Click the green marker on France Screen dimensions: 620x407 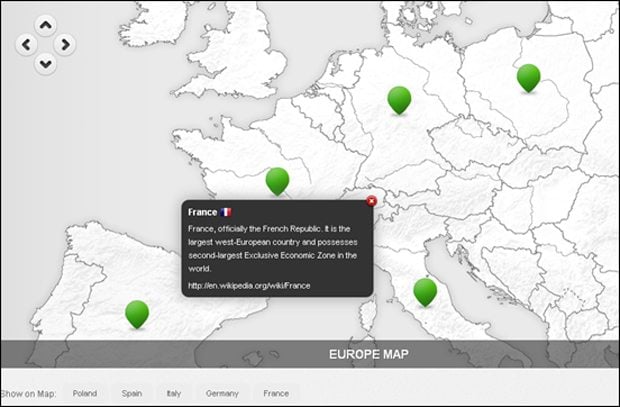pos(277,180)
